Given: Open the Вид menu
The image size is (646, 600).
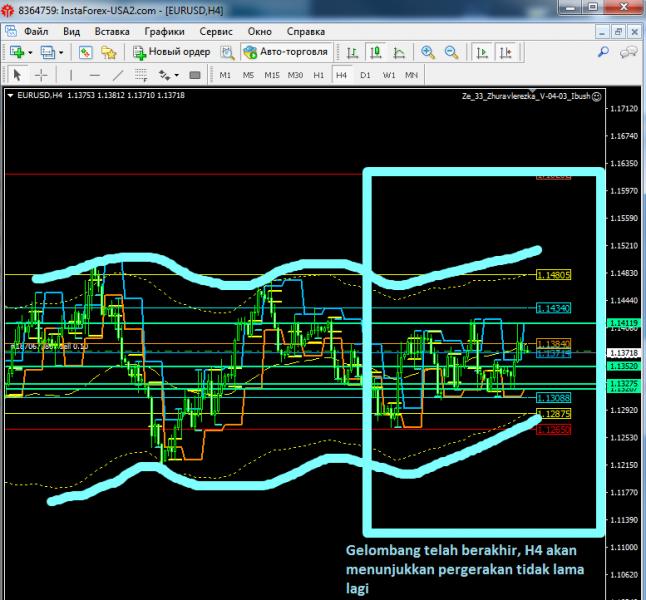Looking at the screenshot, I should pos(71,31).
